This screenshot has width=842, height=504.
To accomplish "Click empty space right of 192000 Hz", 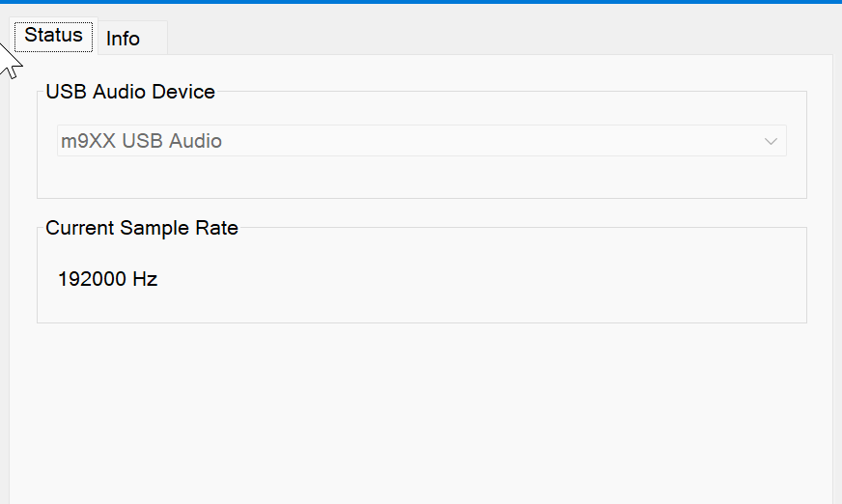I will click(483, 280).
